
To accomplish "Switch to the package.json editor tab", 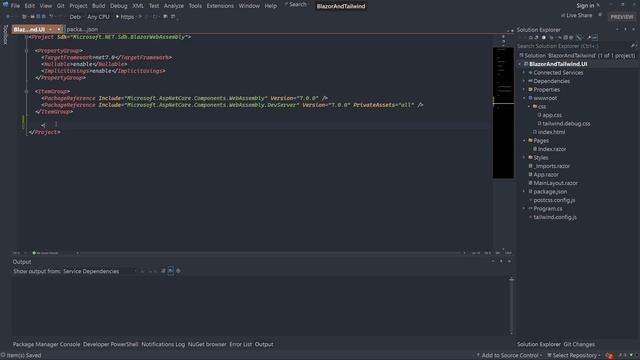I will (82, 29).
